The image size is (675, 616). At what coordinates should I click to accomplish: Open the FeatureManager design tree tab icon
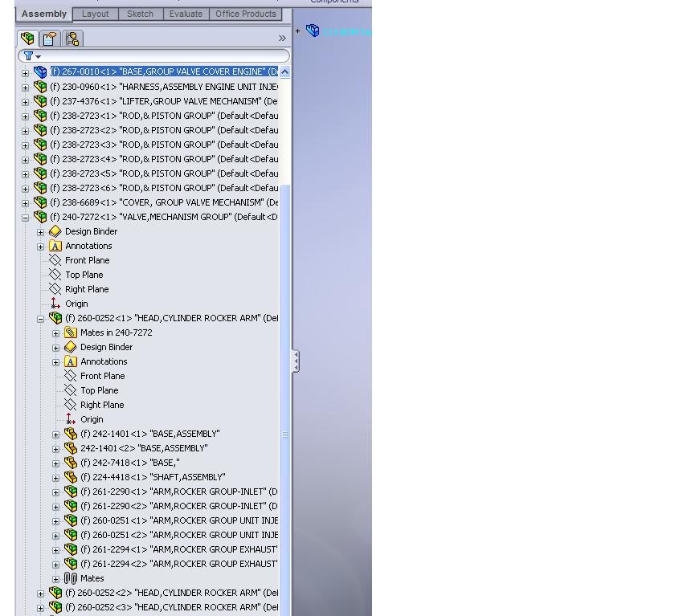(27, 39)
